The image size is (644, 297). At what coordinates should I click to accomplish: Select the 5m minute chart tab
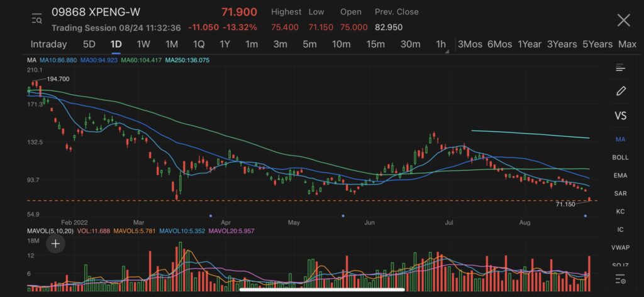click(x=309, y=45)
